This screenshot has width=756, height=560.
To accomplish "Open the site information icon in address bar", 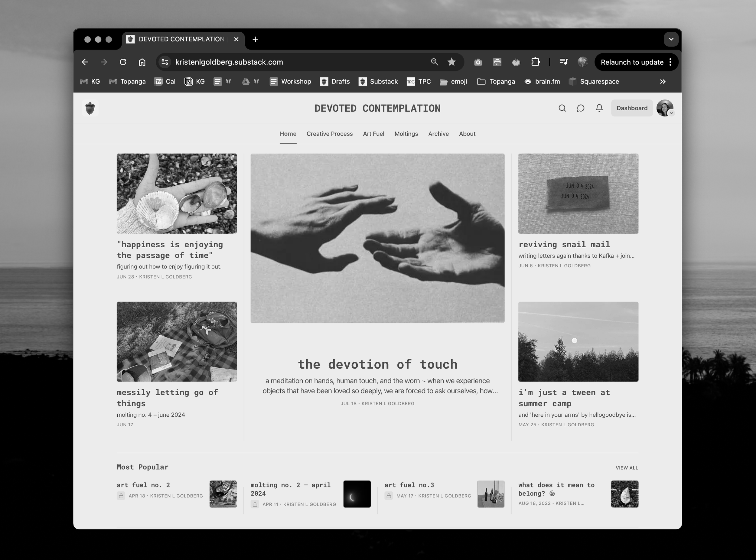I will [165, 62].
